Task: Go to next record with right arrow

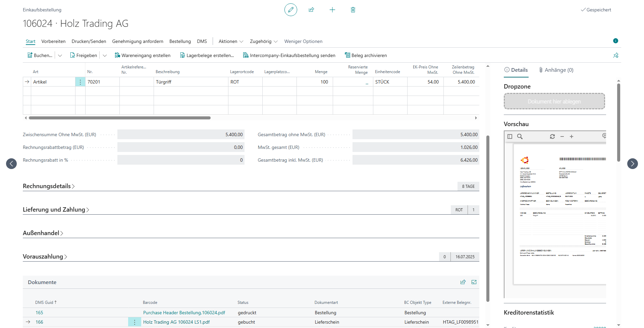Action: pos(633,164)
